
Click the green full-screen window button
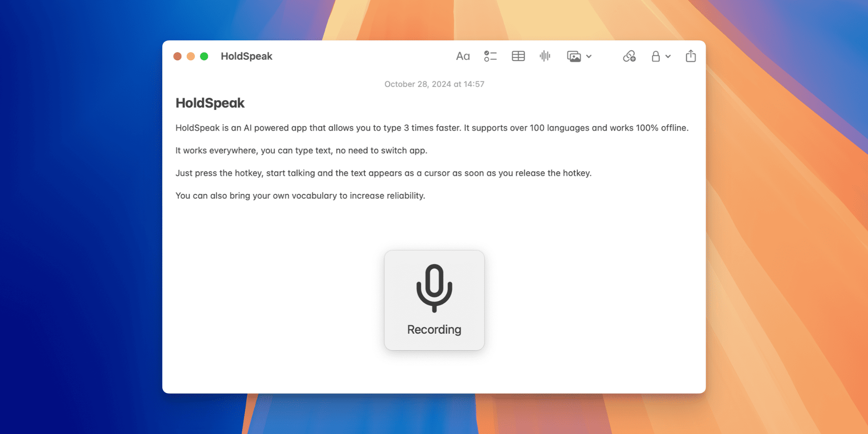[204, 56]
